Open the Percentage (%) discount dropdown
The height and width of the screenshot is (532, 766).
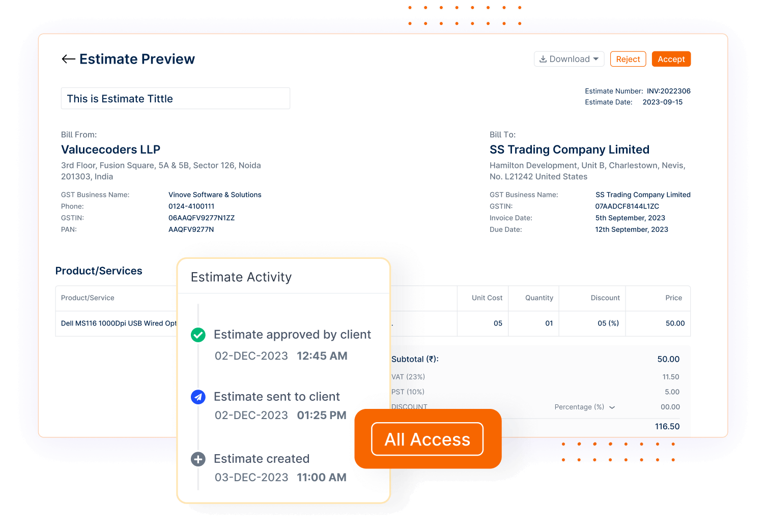point(585,407)
